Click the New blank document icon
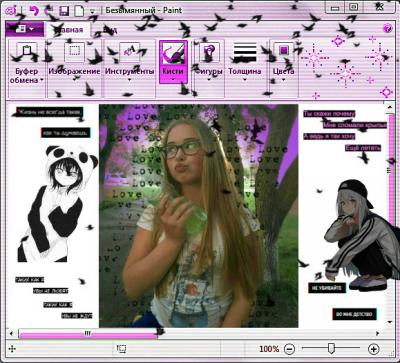The height and width of the screenshot is (363, 400). tap(79, 11)
